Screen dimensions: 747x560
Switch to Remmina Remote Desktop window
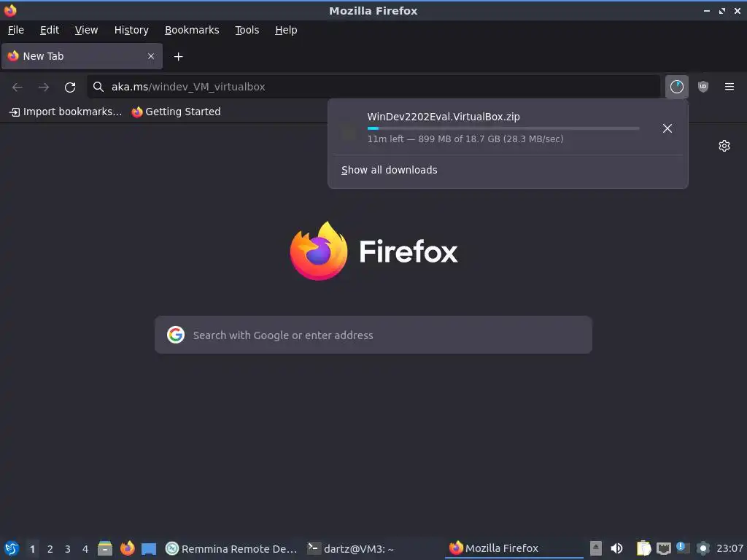[x=231, y=548]
